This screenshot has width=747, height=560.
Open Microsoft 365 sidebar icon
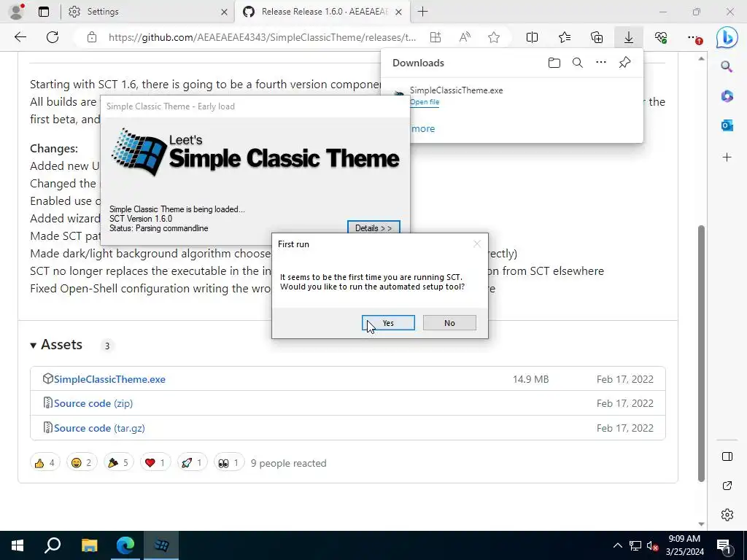tap(727, 96)
